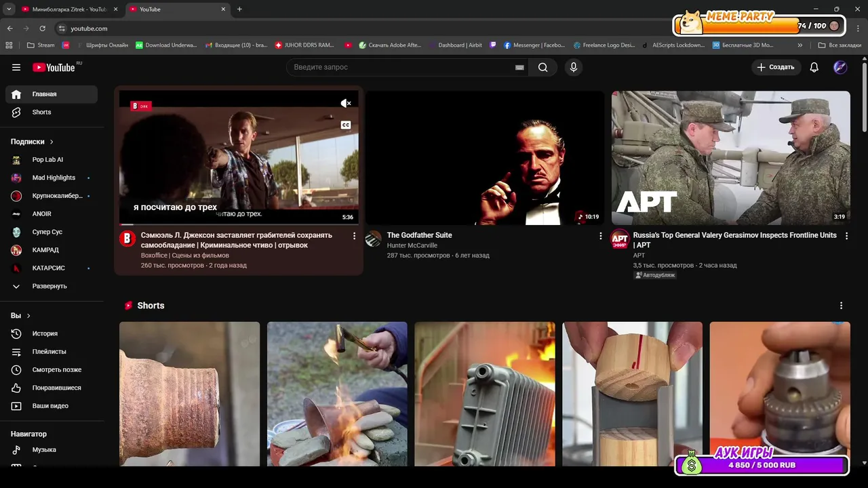
Task: Open the account avatar menu
Action: tap(840, 67)
